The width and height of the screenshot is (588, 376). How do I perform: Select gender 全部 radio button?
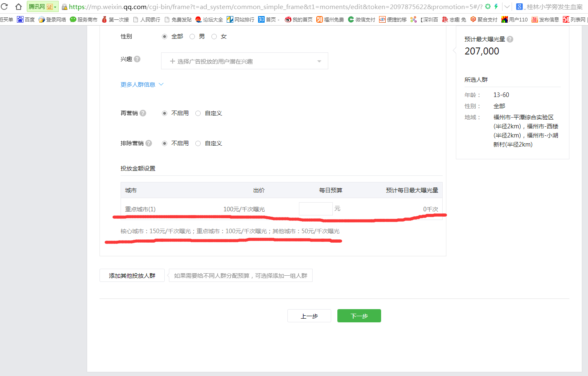[x=164, y=37]
